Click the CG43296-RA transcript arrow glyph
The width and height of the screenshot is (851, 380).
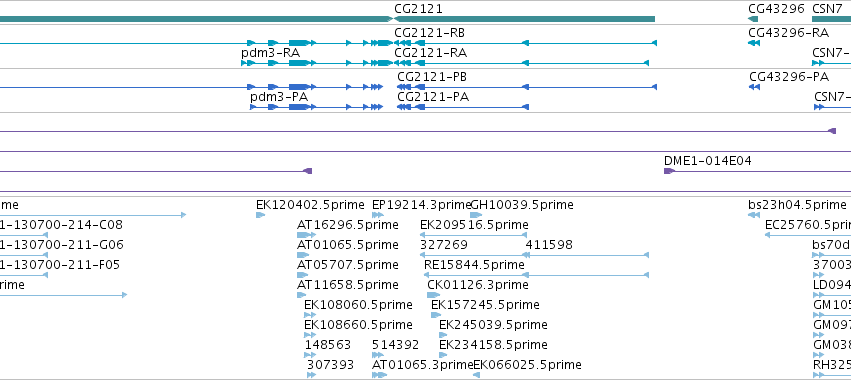pyautogui.click(x=753, y=43)
